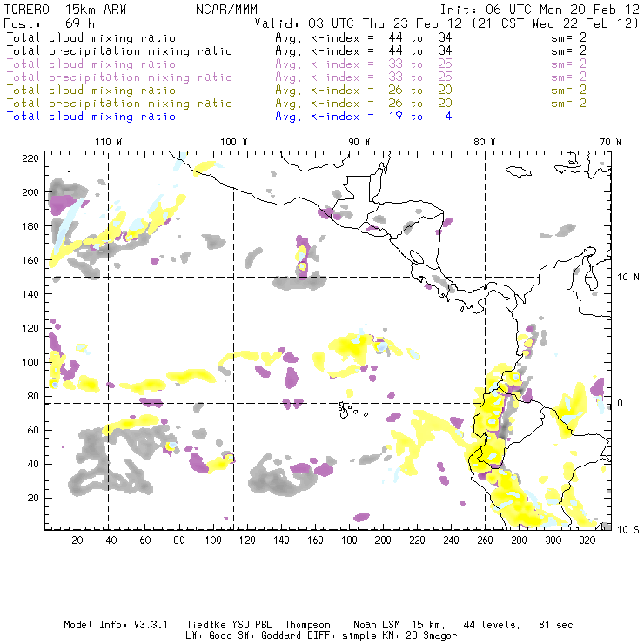Click the 'TORERO 15km ARW' title text
Image resolution: width=644 pixels, height=644 pixels.
pyautogui.click(x=65, y=10)
